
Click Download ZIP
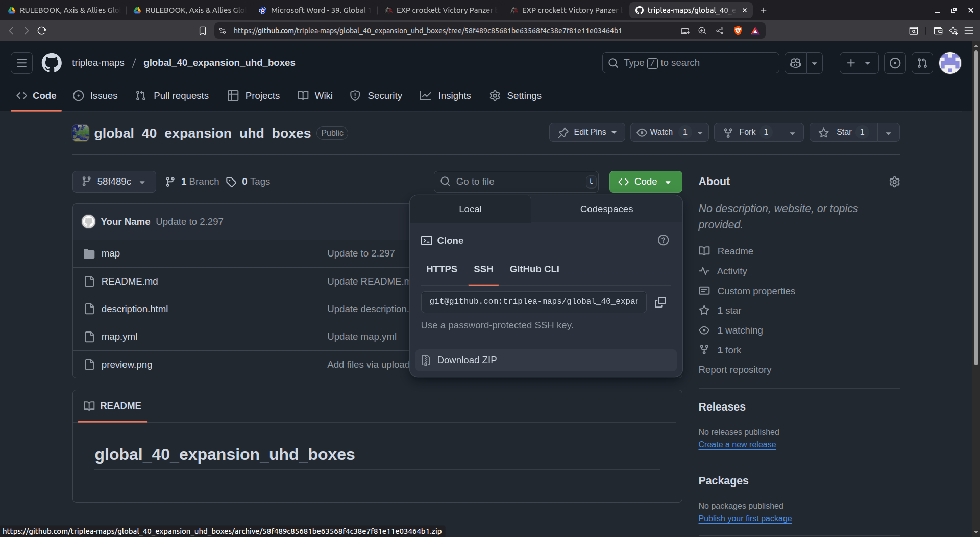546,360
